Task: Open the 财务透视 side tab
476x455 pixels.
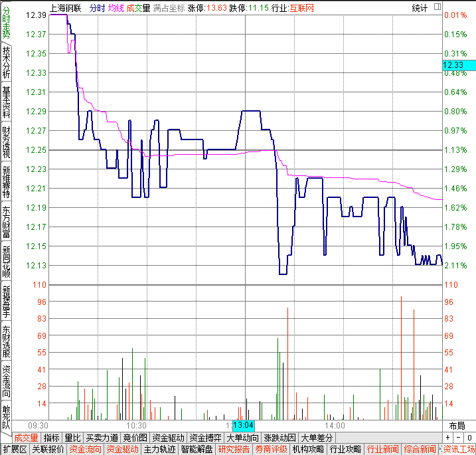Action: [6, 141]
